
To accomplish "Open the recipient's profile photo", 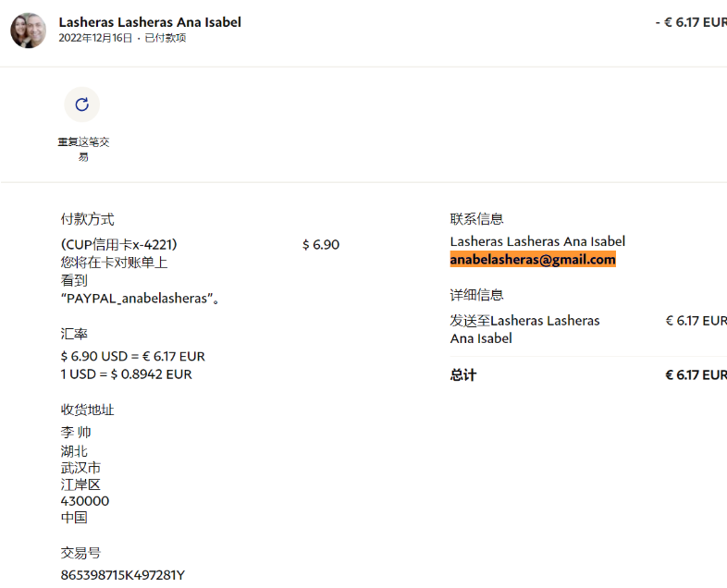I will [x=28, y=31].
